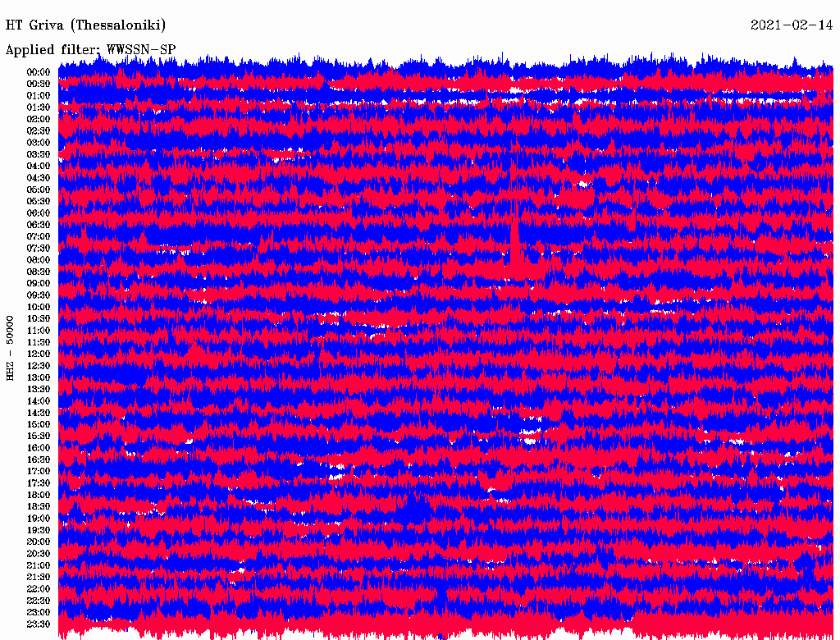The height and width of the screenshot is (640, 840).
Task: Select the 20:30 time label
Action: point(39,554)
